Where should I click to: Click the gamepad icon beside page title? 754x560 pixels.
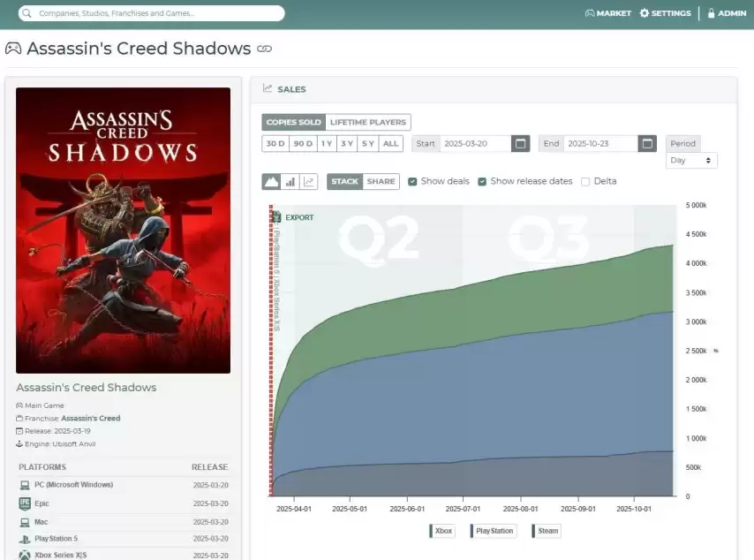tap(13, 48)
